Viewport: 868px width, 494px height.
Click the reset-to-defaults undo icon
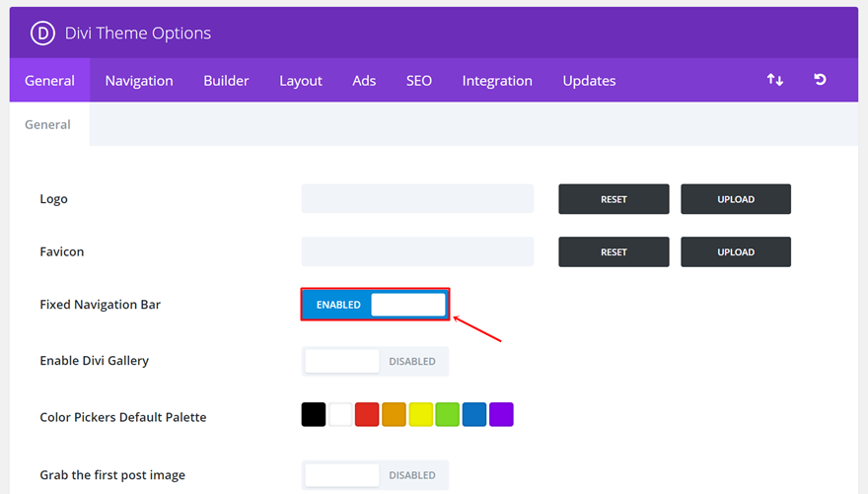point(820,80)
